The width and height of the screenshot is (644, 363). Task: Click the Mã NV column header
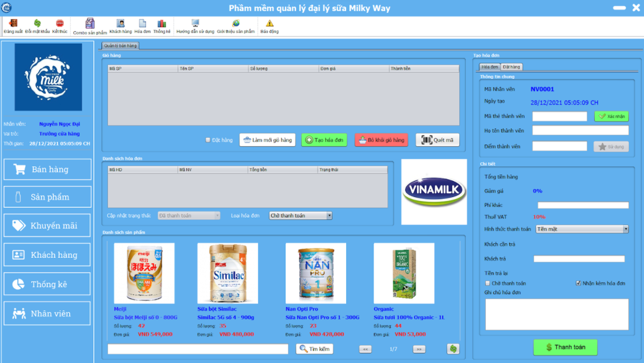point(213,170)
